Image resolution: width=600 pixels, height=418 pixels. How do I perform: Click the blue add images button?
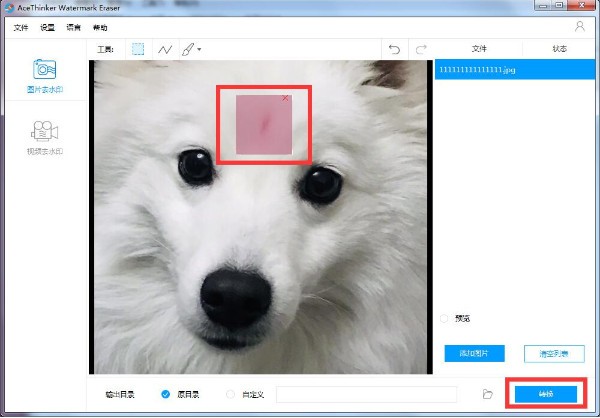pos(474,353)
